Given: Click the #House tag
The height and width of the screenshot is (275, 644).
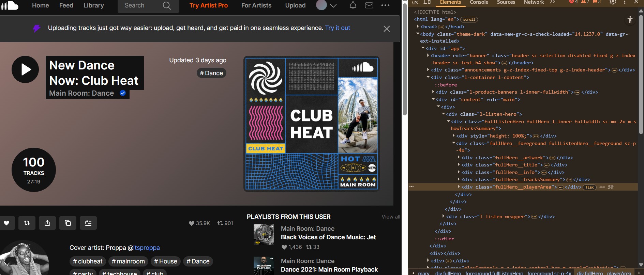Looking at the screenshot, I should 166,261.
